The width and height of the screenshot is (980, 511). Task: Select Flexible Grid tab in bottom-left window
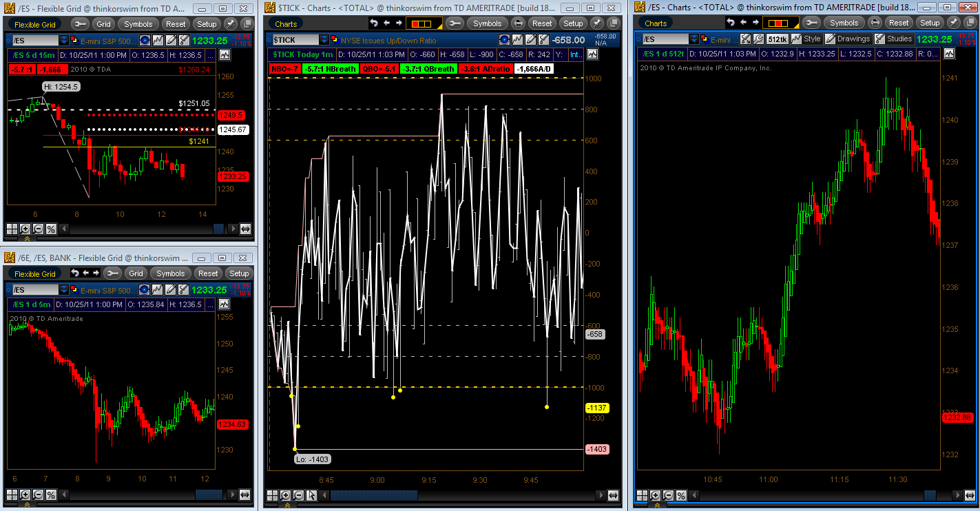pos(35,273)
